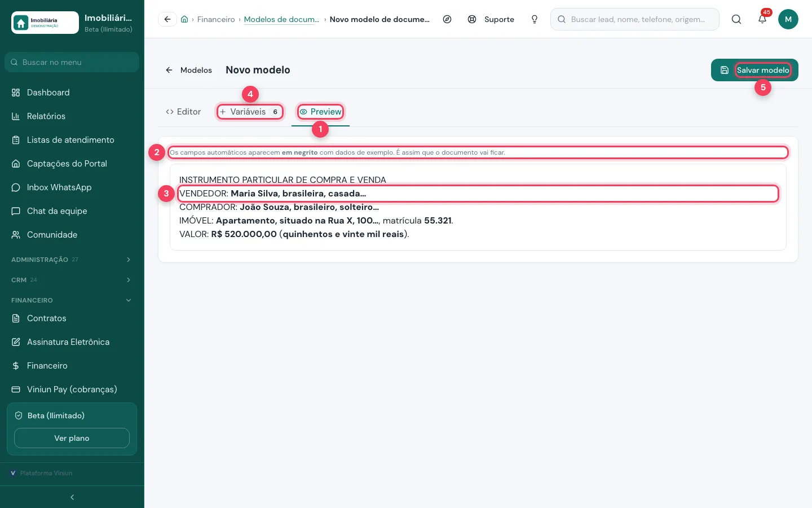The width and height of the screenshot is (812, 508).
Task: Open Comunidade section
Action: pos(72,235)
